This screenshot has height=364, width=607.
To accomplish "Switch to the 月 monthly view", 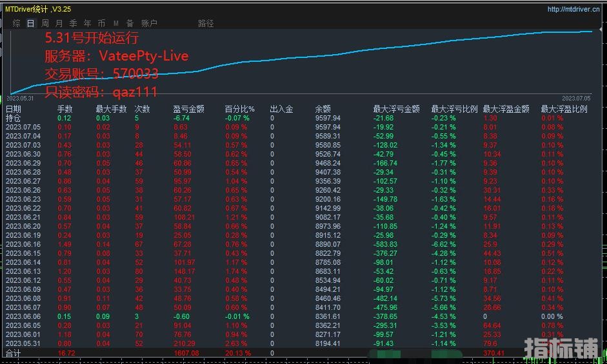I will (x=59, y=23).
